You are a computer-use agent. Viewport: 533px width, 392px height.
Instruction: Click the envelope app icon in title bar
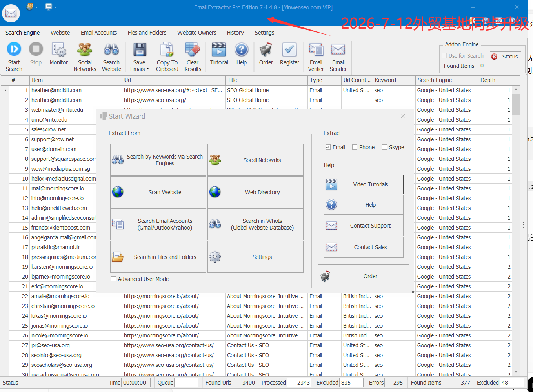pos(11,13)
